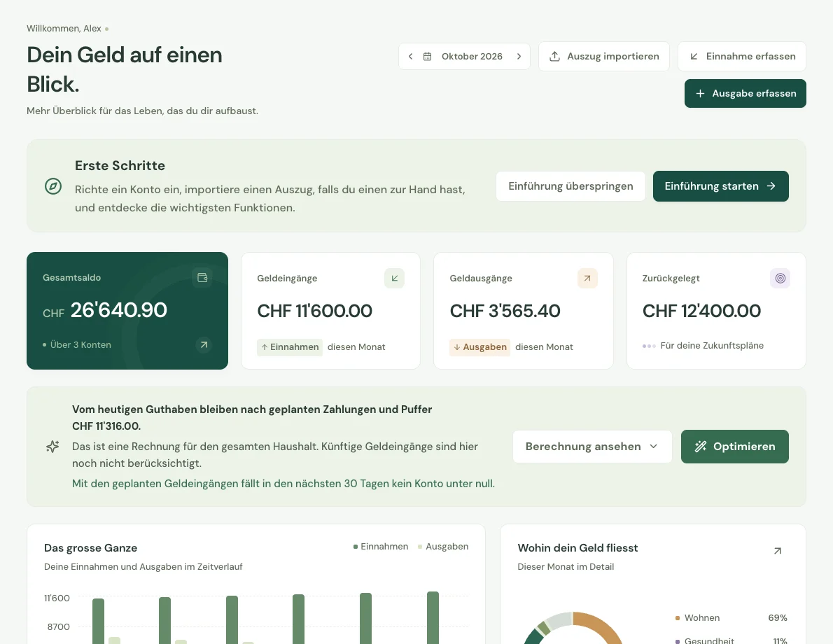Click the sparkle icon beside the Guthaben summary

[52, 447]
